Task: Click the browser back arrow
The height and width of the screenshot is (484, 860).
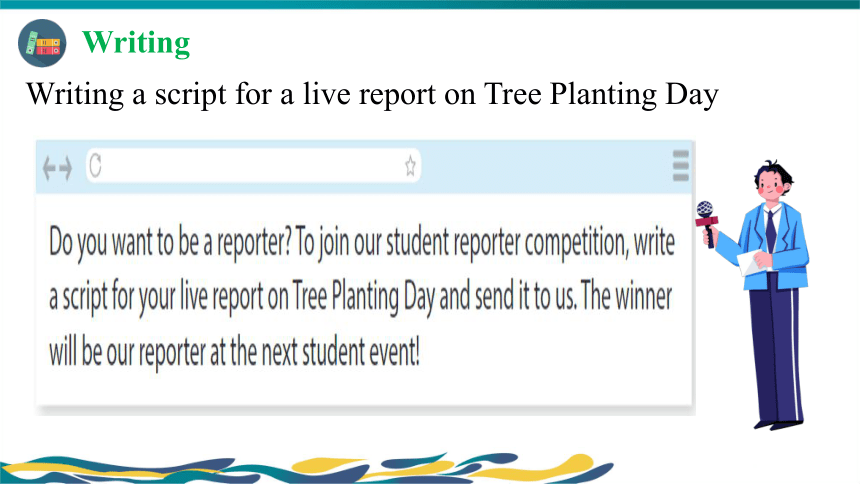Action: pyautogui.click(x=49, y=168)
